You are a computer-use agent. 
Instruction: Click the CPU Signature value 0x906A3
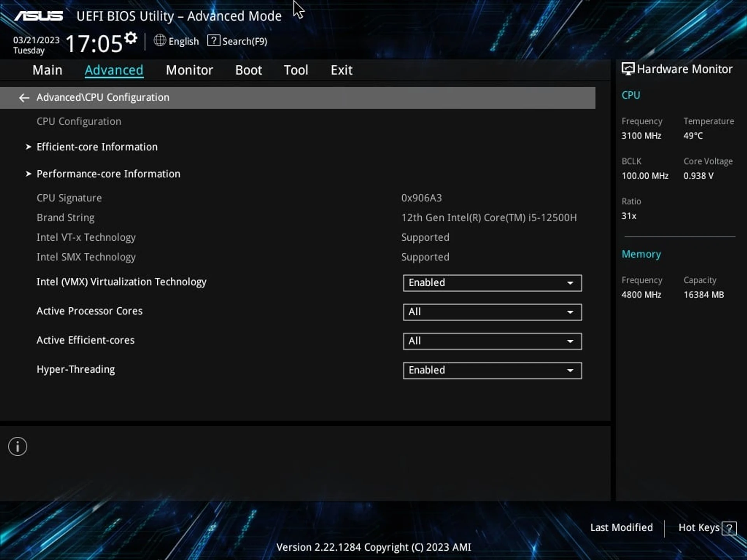[x=421, y=198]
